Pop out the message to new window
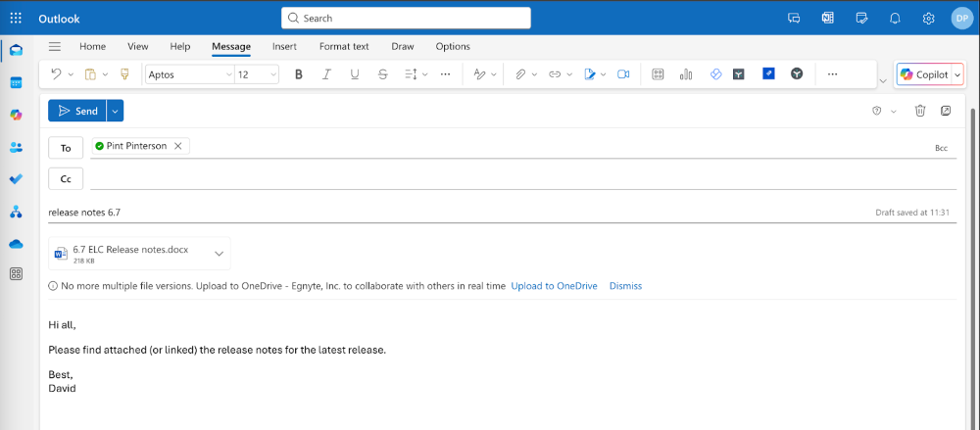This screenshot has height=430, width=980. pos(946,111)
